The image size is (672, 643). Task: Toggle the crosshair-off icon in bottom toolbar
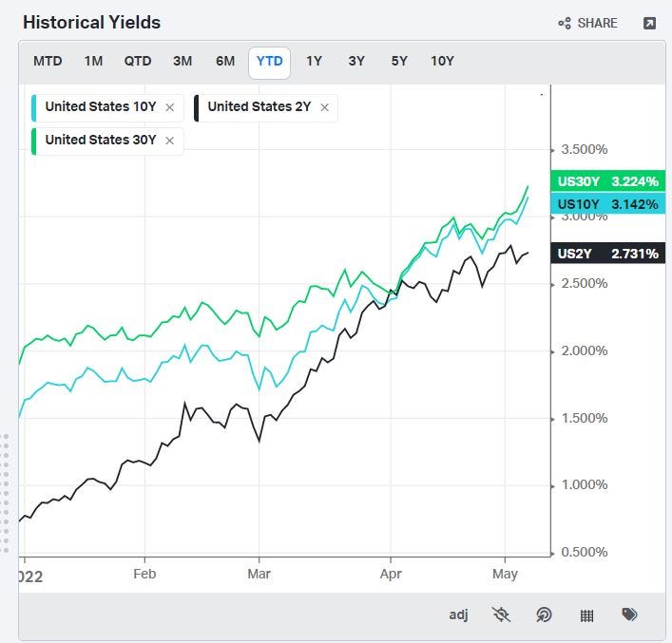click(501, 615)
